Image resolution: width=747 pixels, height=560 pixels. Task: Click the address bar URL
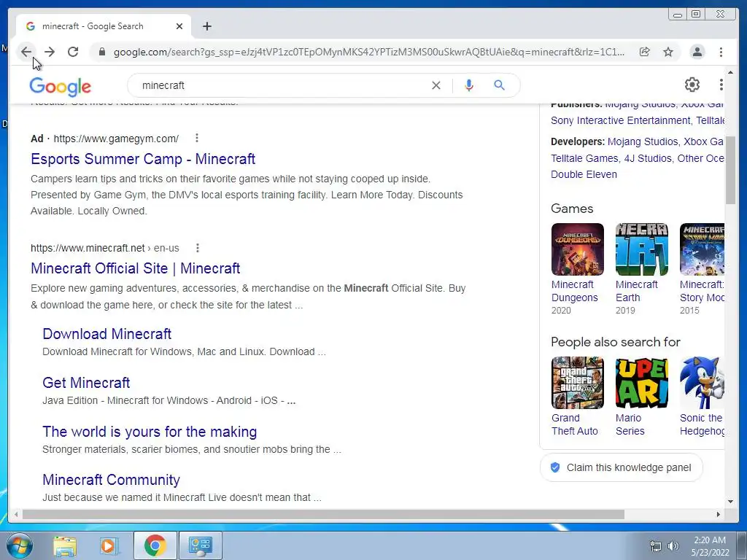pyautogui.click(x=368, y=52)
